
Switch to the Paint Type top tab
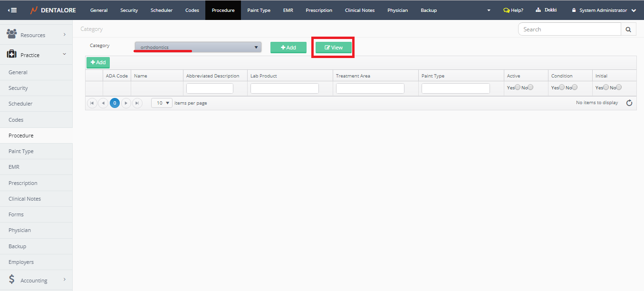pos(259,10)
